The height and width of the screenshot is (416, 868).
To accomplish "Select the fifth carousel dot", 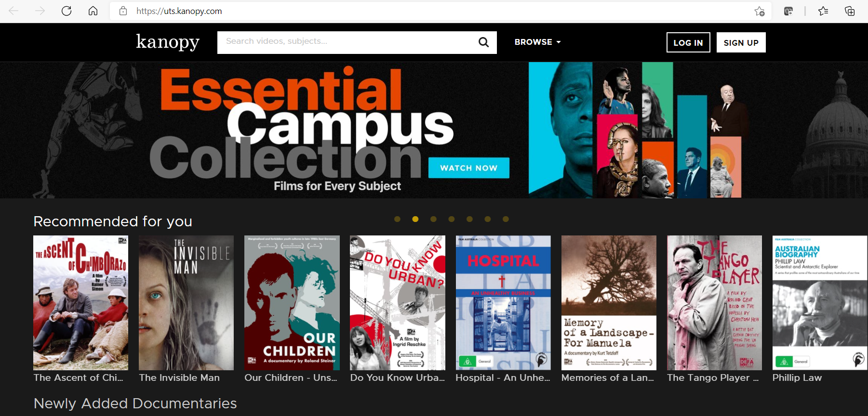I will tap(469, 219).
